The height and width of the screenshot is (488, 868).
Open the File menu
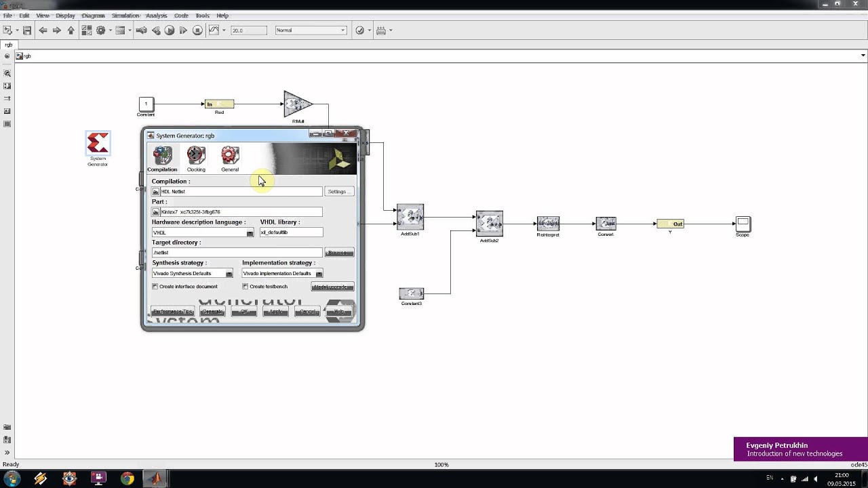[7, 16]
